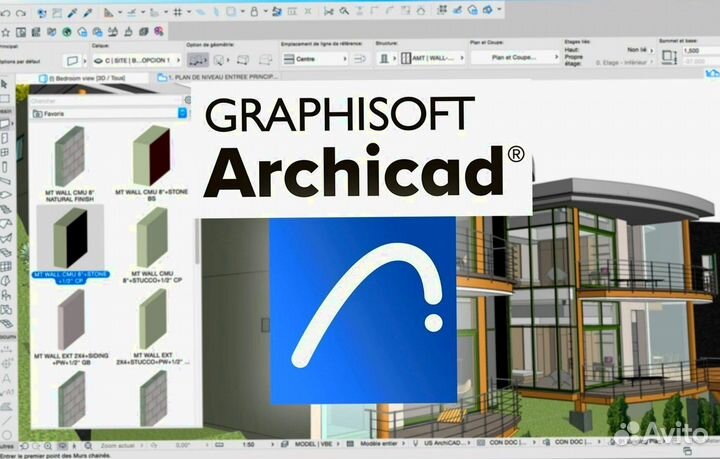Open the Zoom actuel menu
The height and width of the screenshot is (459, 720).
120,445
